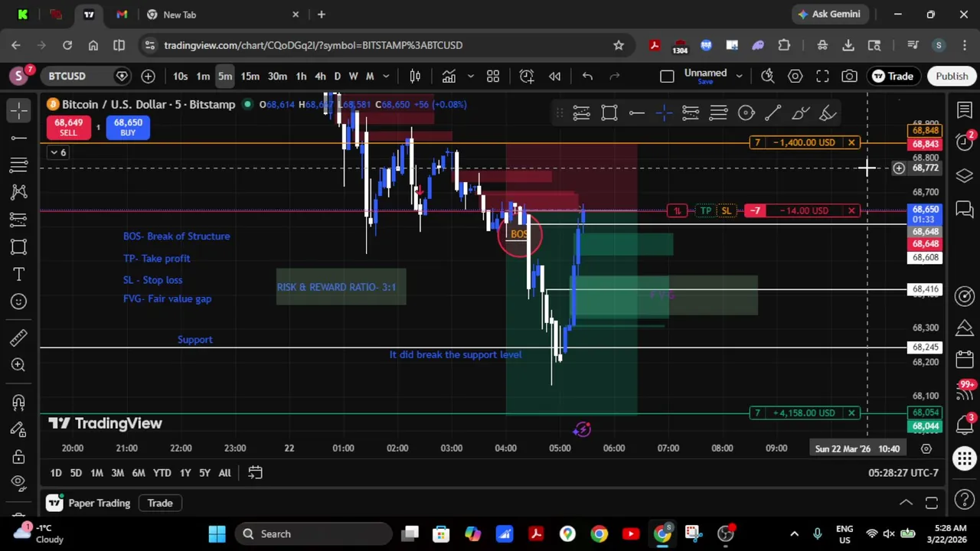Open the watchlist panel icon
This screenshot has width=980, height=551.
tap(964, 111)
